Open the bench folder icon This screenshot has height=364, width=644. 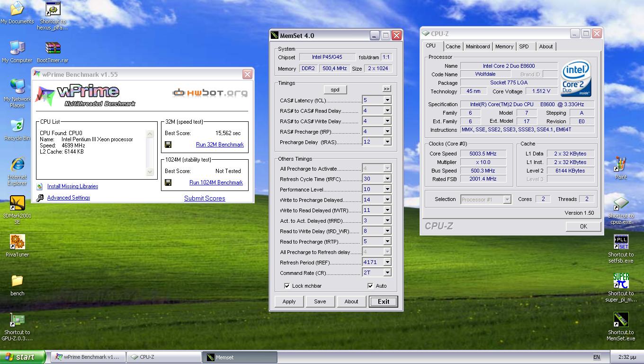pyautogui.click(x=17, y=281)
